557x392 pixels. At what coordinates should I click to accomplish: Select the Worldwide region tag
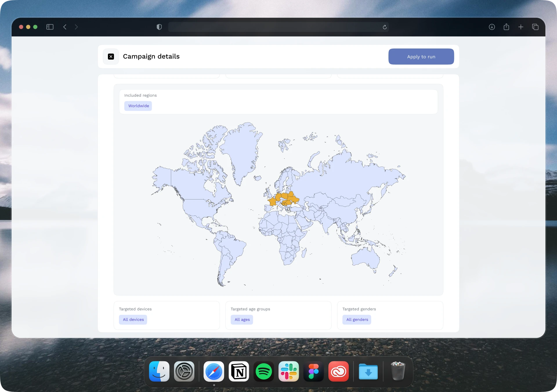tap(138, 106)
